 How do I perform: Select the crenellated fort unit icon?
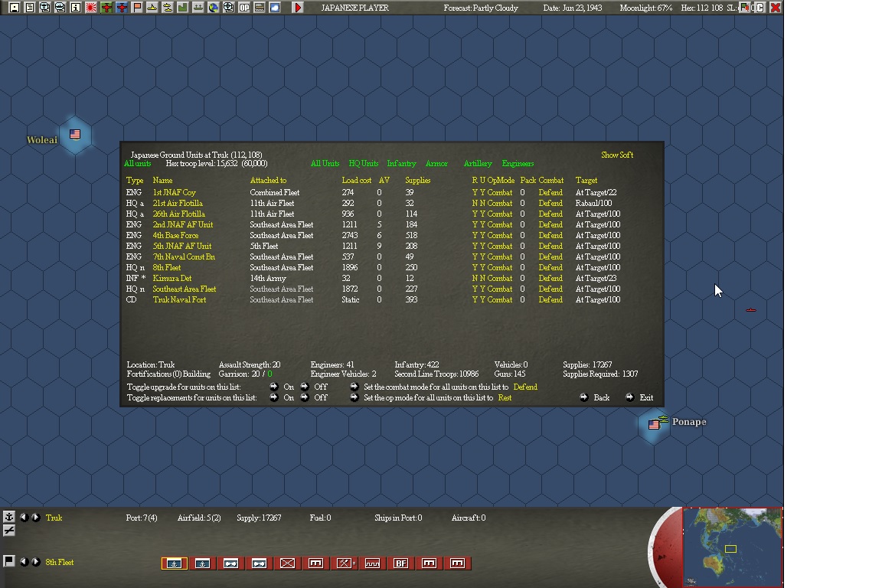click(372, 563)
